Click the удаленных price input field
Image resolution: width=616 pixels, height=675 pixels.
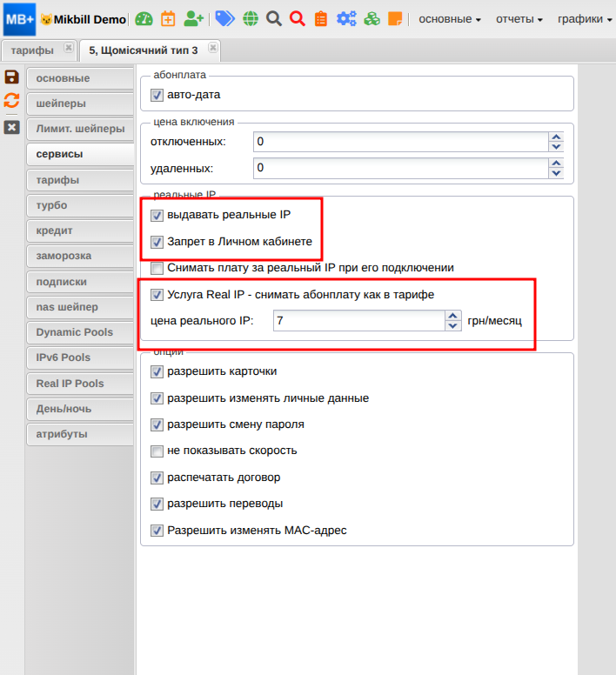[401, 168]
